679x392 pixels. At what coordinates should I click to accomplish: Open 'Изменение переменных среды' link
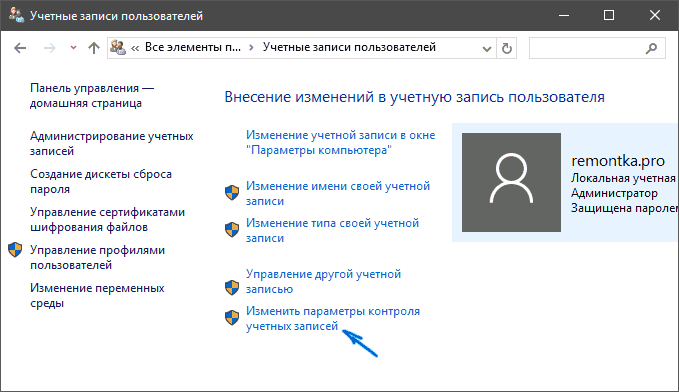pos(97,295)
